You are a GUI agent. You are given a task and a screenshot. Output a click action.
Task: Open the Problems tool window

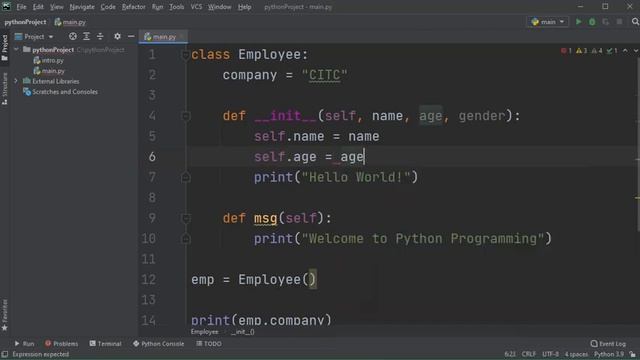pyautogui.click(x=61, y=344)
